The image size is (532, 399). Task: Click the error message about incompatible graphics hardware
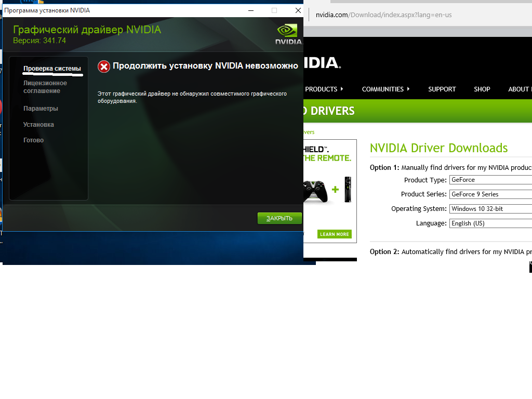click(192, 97)
